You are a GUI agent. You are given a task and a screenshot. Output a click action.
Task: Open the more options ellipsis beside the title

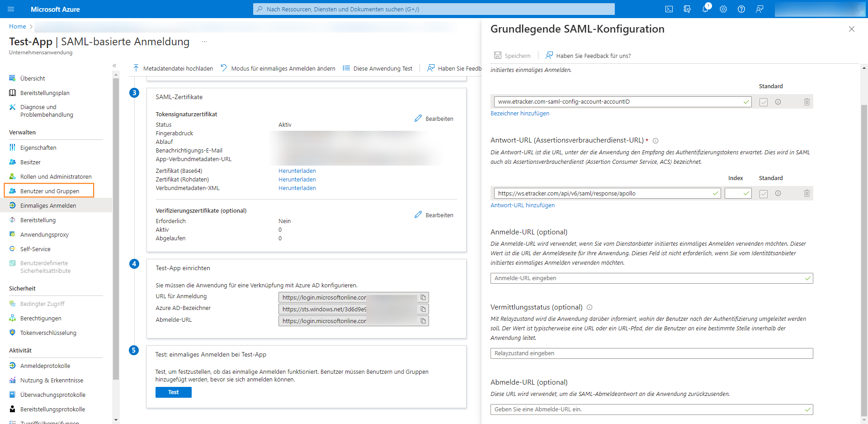(204, 42)
